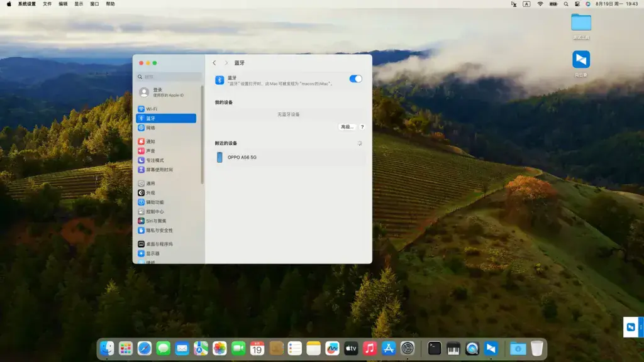644x362 pixels.
Task: Open the Apple menu
Action: point(9,4)
